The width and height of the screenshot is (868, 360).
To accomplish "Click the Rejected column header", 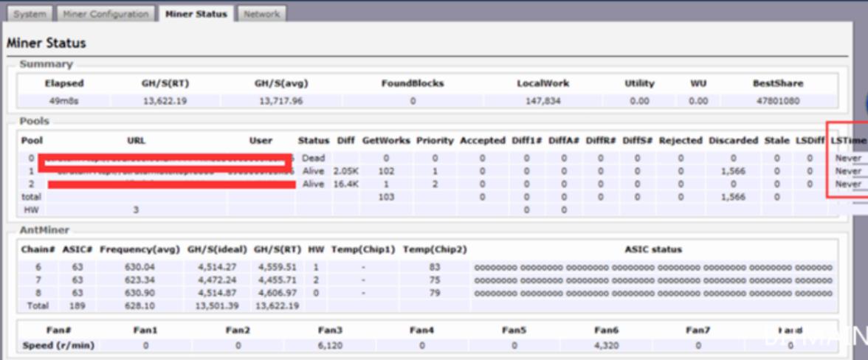I will click(x=681, y=140).
